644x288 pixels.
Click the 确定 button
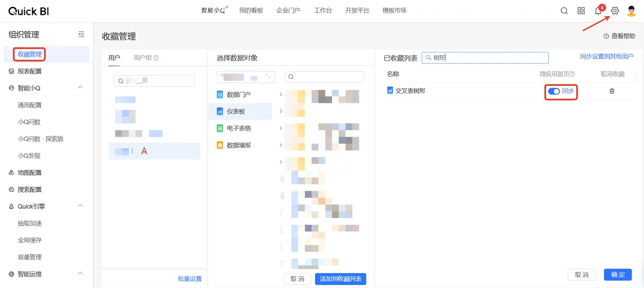pyautogui.click(x=618, y=275)
